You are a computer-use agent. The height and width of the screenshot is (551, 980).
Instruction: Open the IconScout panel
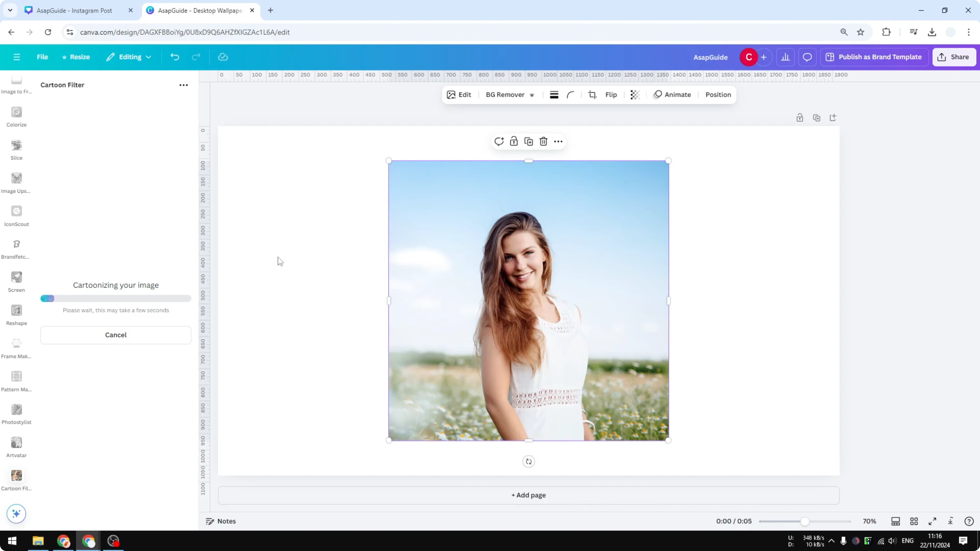pyautogui.click(x=16, y=215)
